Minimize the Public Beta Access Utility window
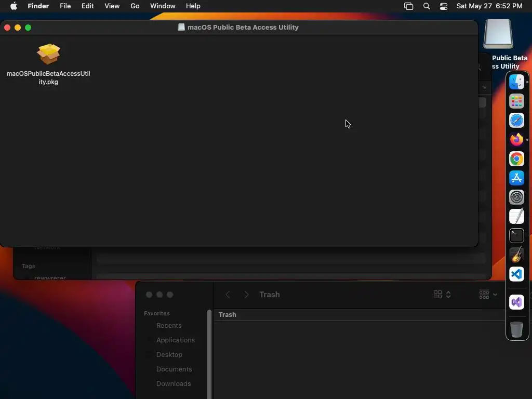Image resolution: width=532 pixels, height=399 pixels. point(18,28)
